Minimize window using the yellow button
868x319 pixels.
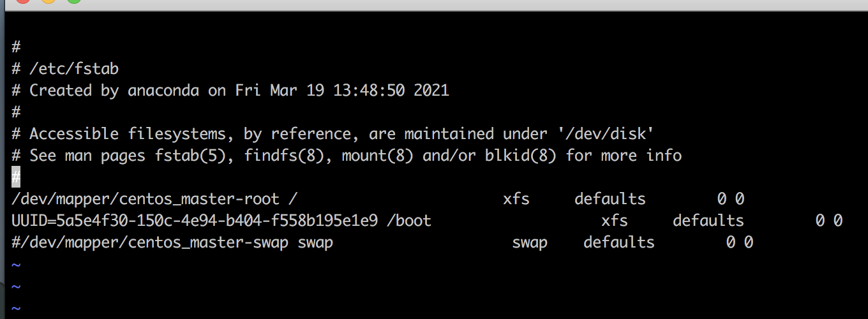[49, 1]
